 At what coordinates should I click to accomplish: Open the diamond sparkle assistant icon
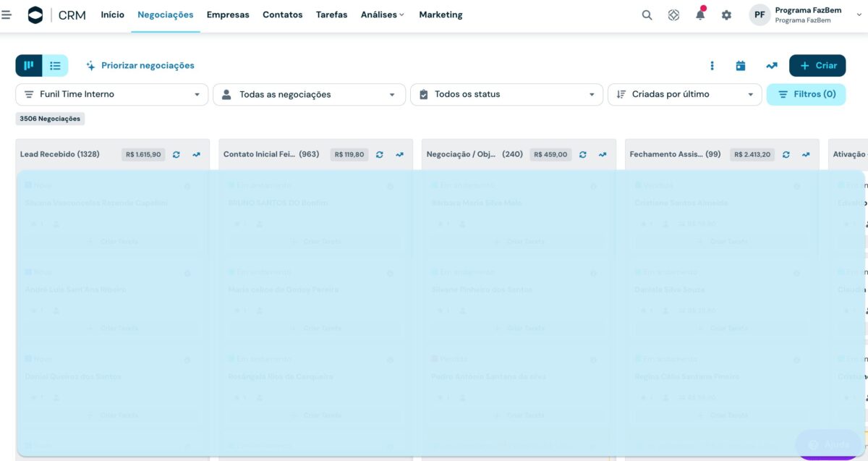coord(673,14)
